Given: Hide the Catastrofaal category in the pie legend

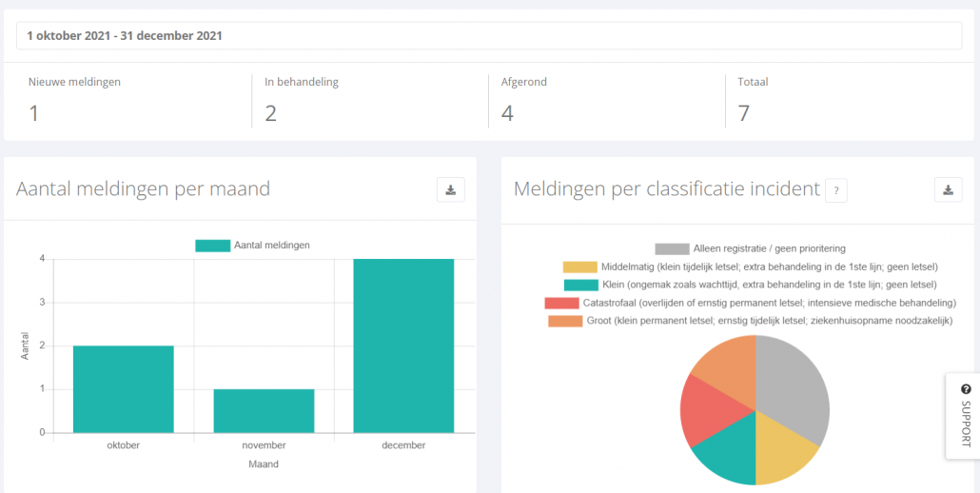Looking at the screenshot, I should (x=750, y=303).
